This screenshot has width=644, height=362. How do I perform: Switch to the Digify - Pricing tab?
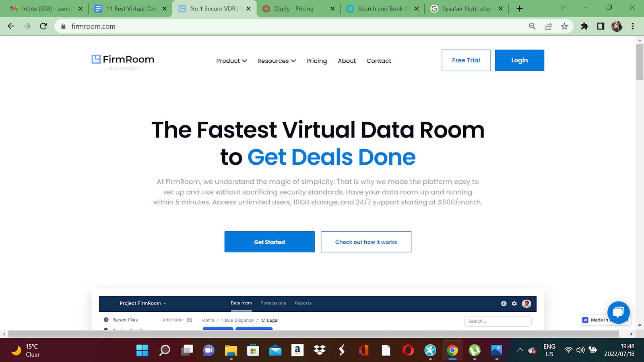(x=298, y=8)
